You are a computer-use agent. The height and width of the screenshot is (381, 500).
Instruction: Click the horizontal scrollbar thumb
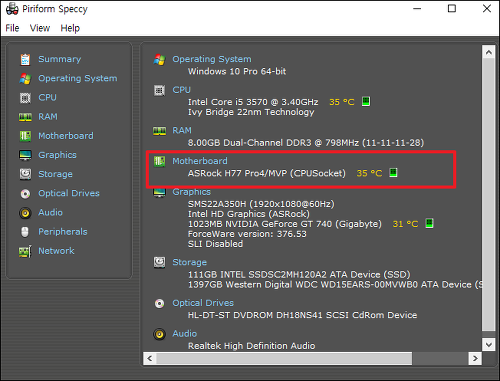click(x=284, y=359)
